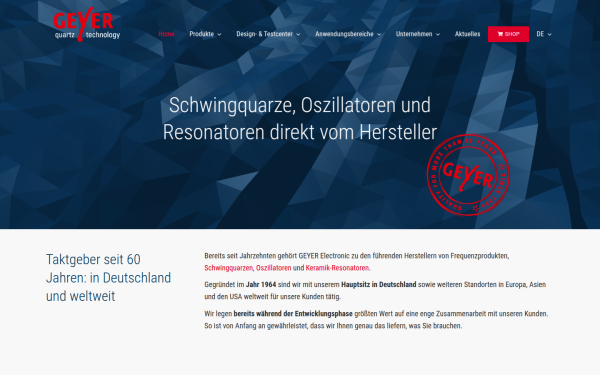Follow the Oszillatoren link
The width and height of the screenshot is (600, 375).
click(274, 268)
